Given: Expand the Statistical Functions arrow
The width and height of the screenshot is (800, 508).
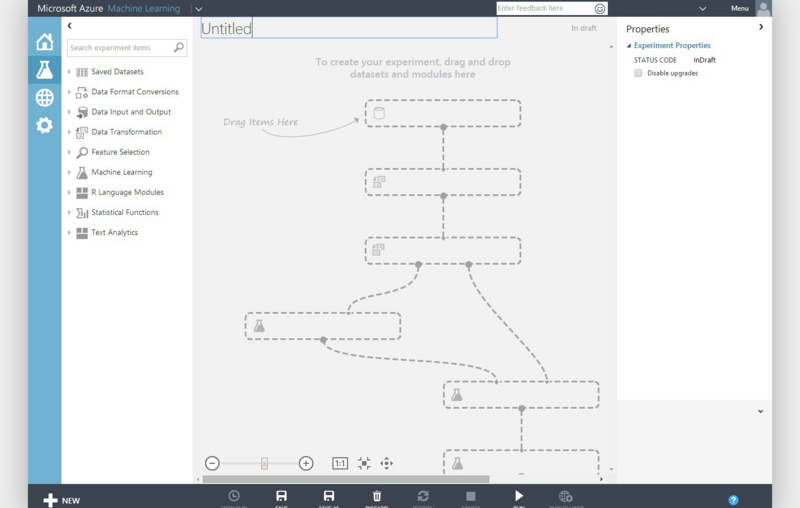Looking at the screenshot, I should click(69, 212).
